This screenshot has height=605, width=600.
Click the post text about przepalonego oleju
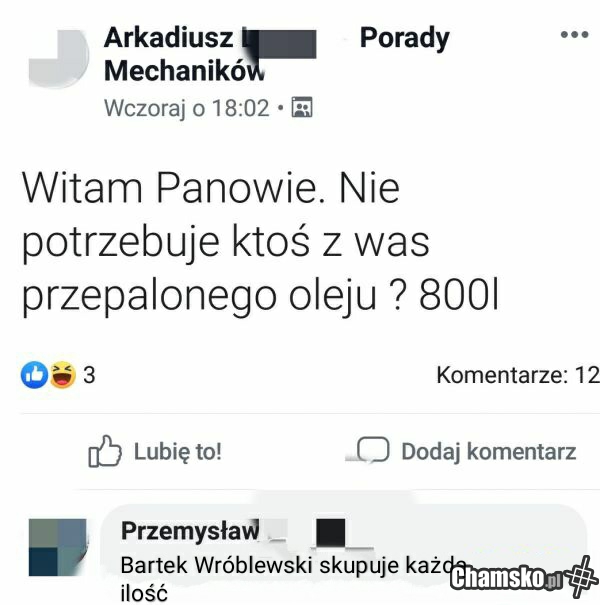pyautogui.click(x=260, y=242)
